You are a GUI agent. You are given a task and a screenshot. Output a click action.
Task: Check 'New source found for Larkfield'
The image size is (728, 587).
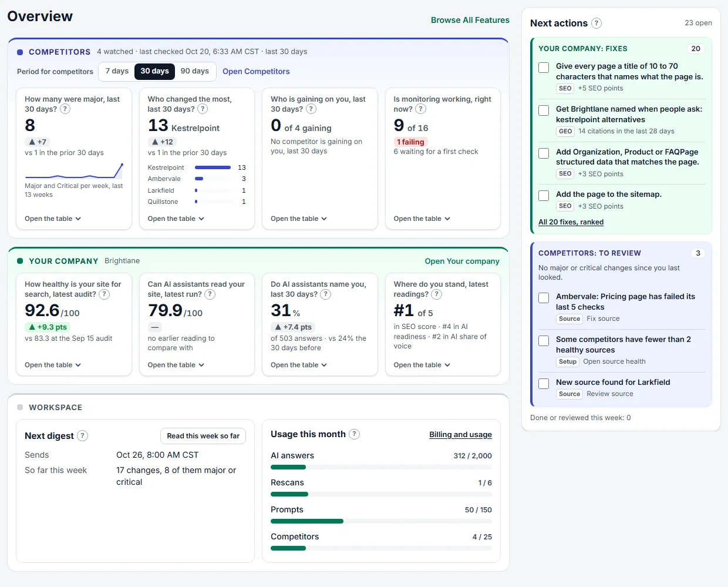coord(544,384)
